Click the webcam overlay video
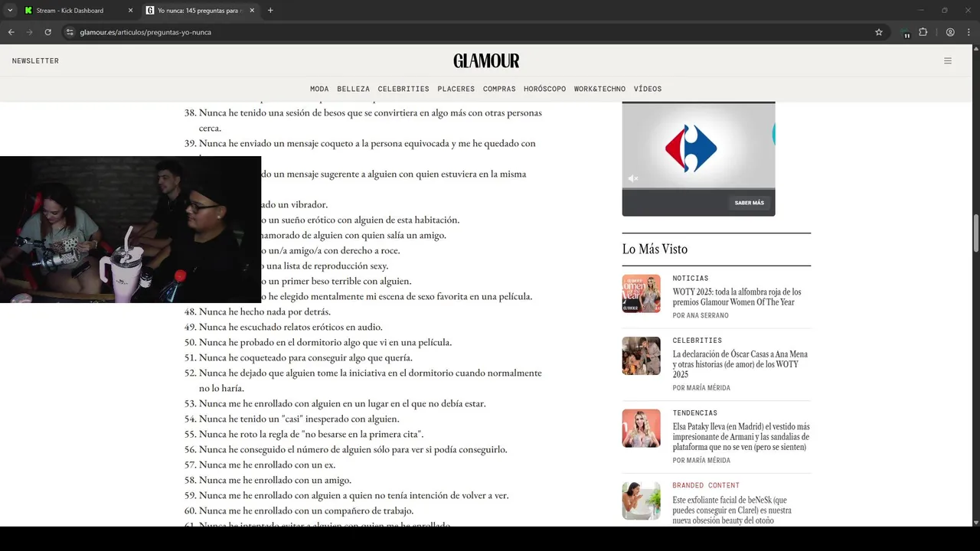 130,230
